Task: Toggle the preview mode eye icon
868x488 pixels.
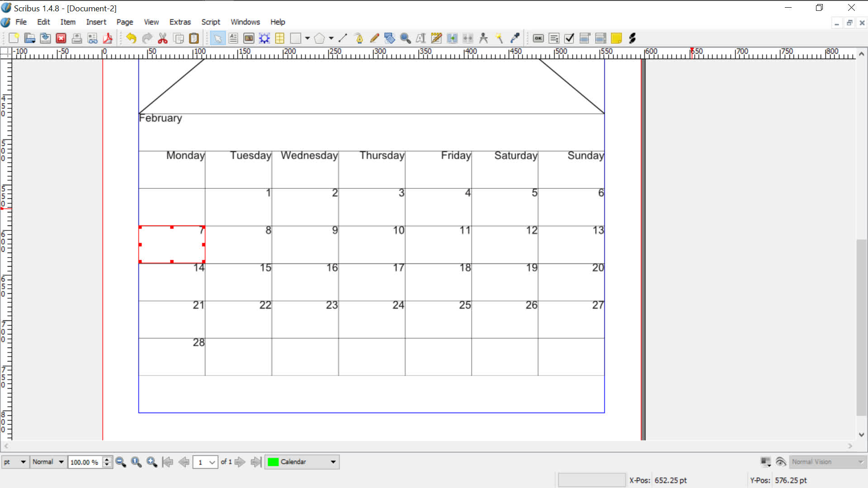Action: coord(781,462)
